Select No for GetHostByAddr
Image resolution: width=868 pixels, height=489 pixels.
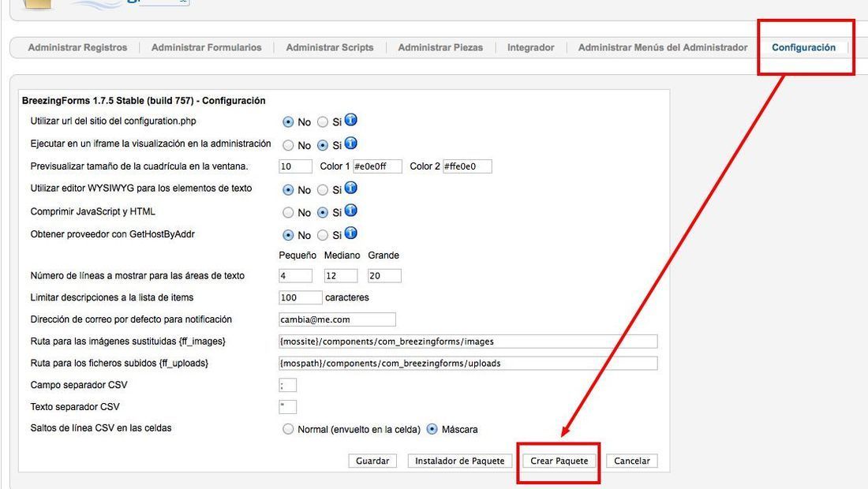tap(288, 235)
